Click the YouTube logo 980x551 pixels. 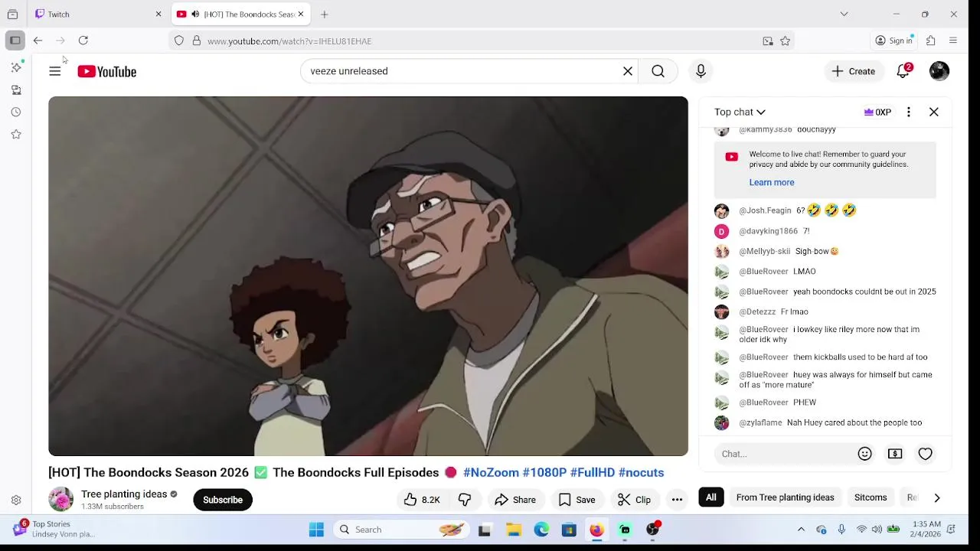(x=106, y=71)
